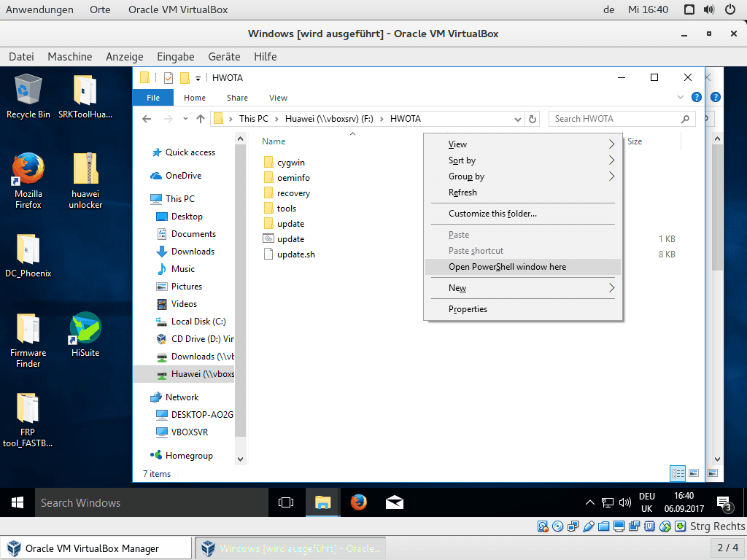Open Task View on the taskbar
The width and height of the screenshot is (747, 560).
click(x=286, y=503)
